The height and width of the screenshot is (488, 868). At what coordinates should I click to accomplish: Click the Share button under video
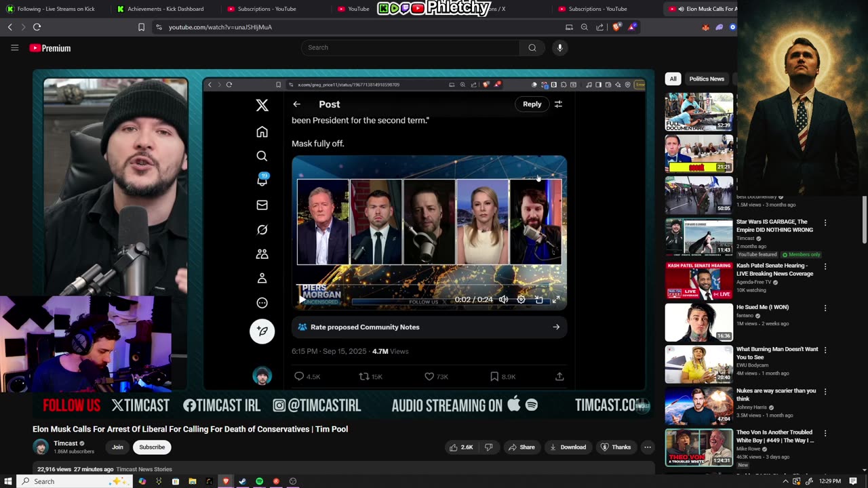(521, 447)
